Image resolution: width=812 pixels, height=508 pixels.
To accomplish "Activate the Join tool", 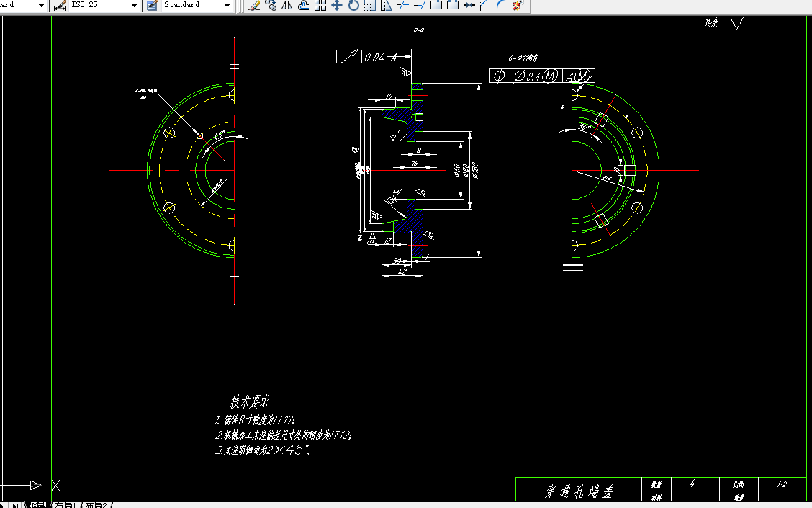I will coord(469,5).
